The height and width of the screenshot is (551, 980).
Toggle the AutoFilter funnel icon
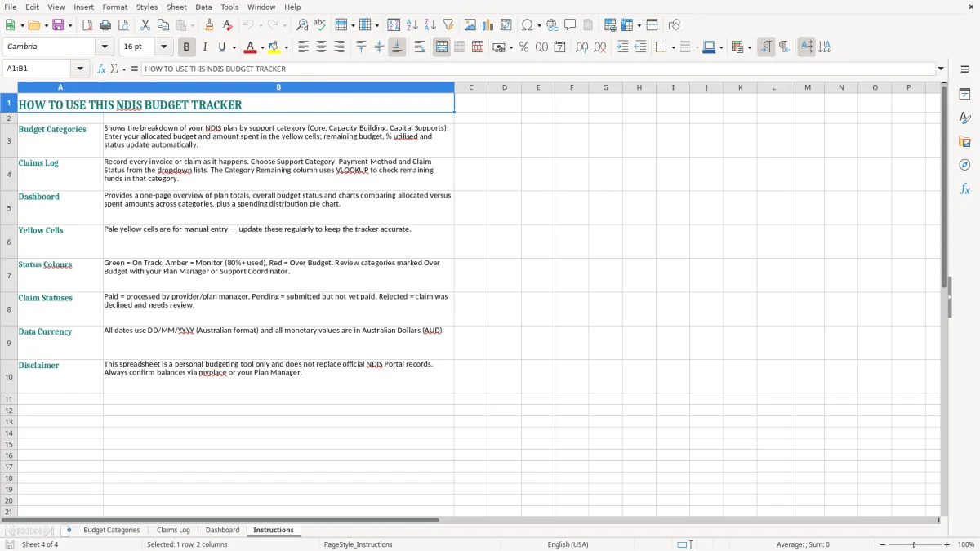[x=448, y=25]
